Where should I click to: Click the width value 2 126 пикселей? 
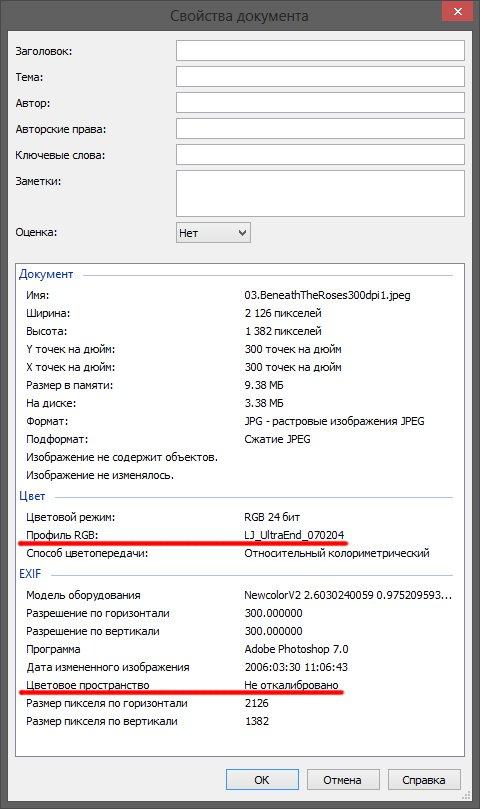click(x=283, y=313)
